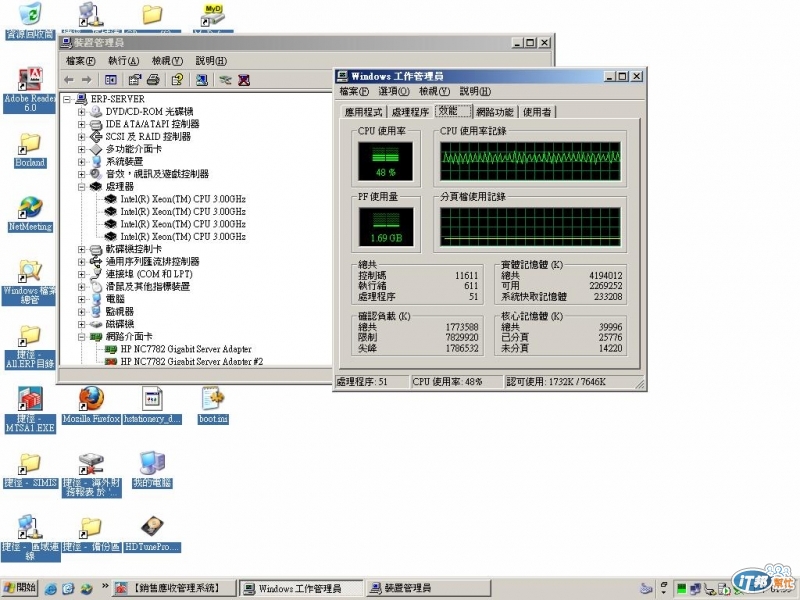Expand IDE ATA/ATAPI controllers node
The image size is (800, 600).
[x=82, y=124]
